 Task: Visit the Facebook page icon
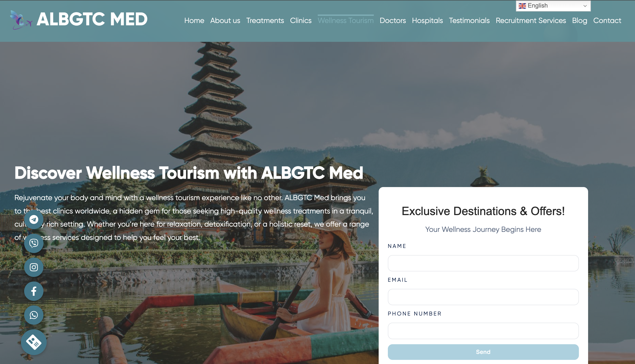34,291
